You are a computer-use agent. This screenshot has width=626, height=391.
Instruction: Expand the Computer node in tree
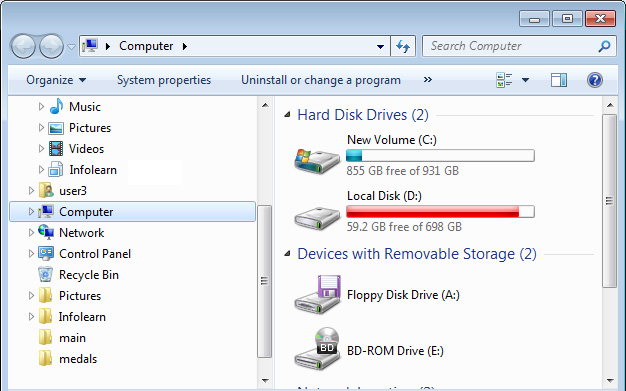coord(31,212)
